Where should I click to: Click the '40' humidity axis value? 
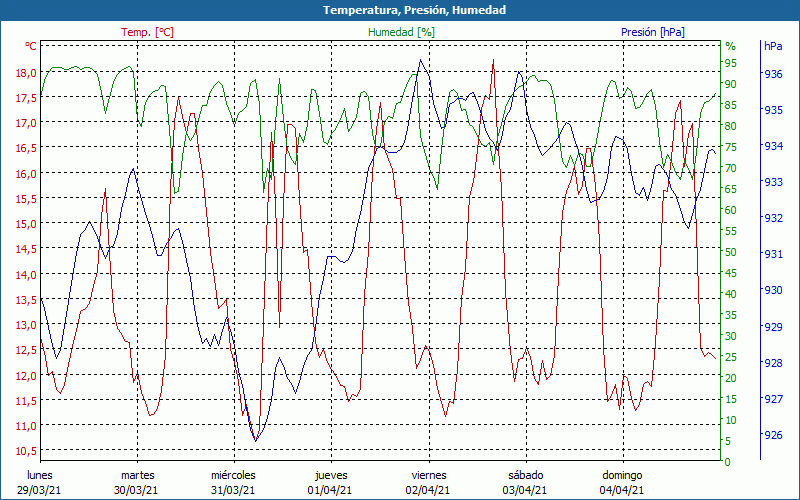pyautogui.click(x=731, y=294)
